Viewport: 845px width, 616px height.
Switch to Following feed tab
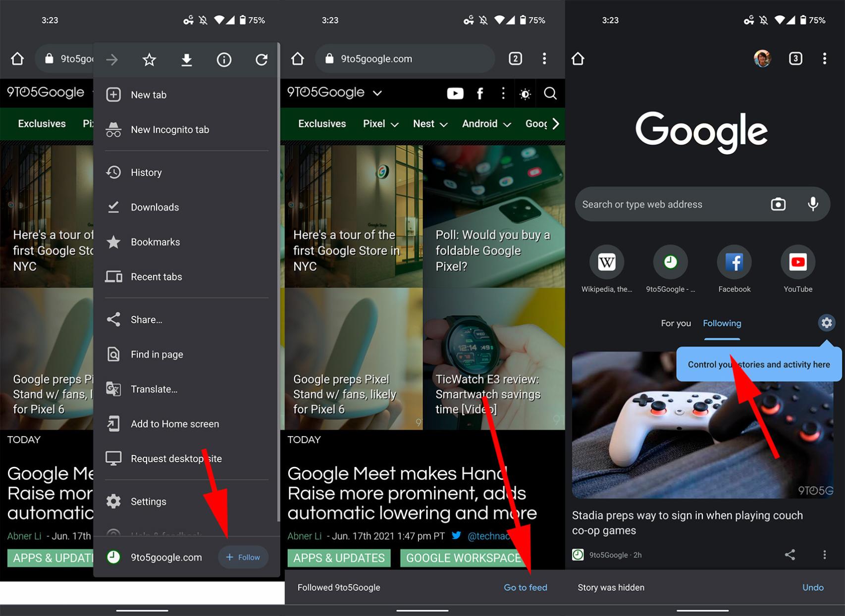722,323
